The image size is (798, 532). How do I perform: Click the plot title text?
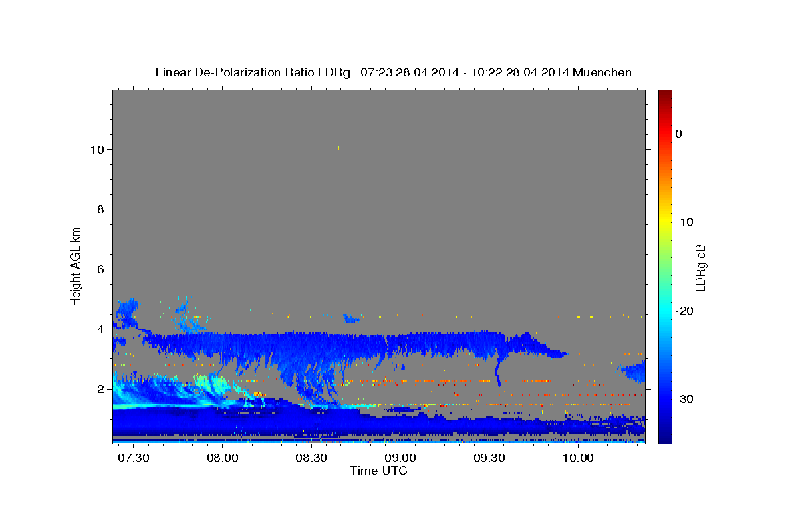[393, 72]
